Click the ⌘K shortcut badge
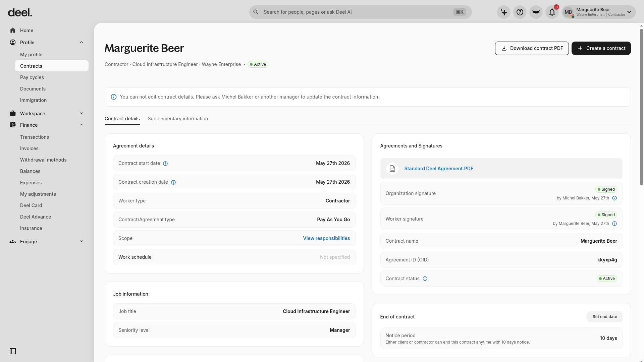 point(460,12)
